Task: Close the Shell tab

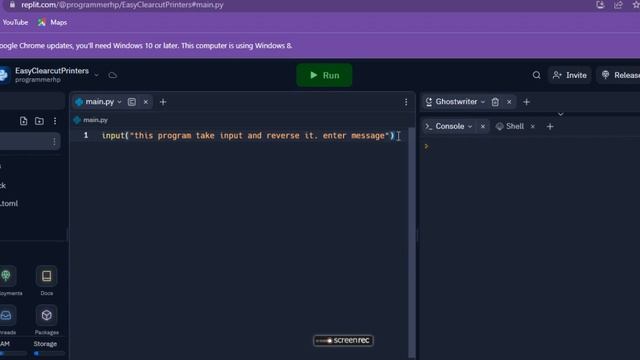Action: 533,127
